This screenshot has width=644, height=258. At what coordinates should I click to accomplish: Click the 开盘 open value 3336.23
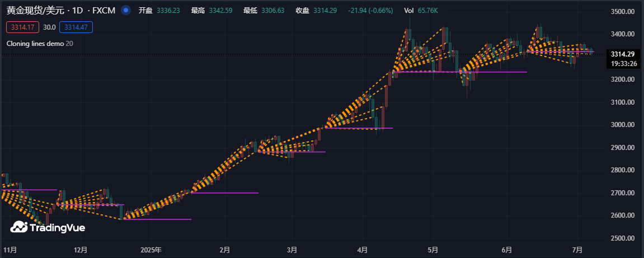click(168, 11)
